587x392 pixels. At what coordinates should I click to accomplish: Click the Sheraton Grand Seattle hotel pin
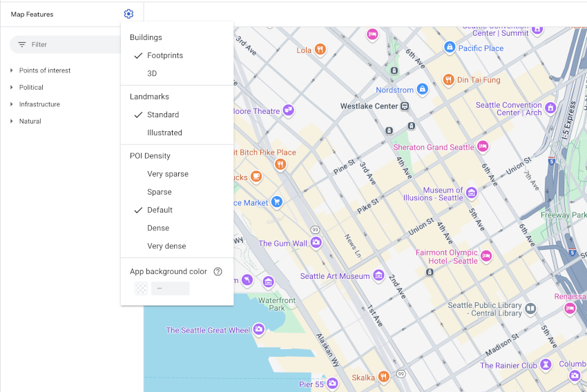(483, 146)
